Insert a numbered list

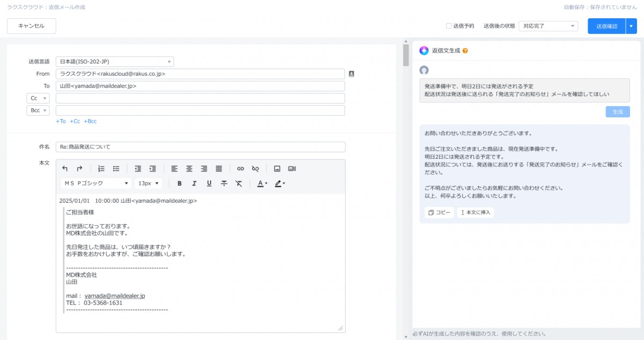(x=101, y=168)
